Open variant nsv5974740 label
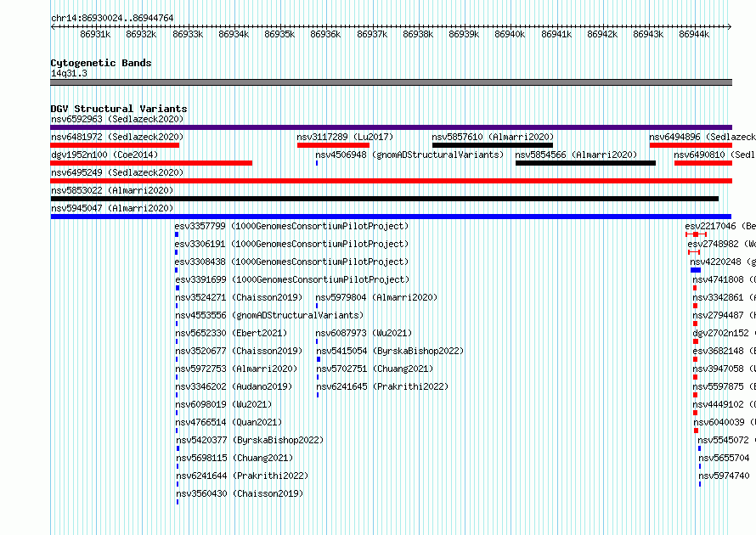756x535 pixels. click(x=725, y=476)
